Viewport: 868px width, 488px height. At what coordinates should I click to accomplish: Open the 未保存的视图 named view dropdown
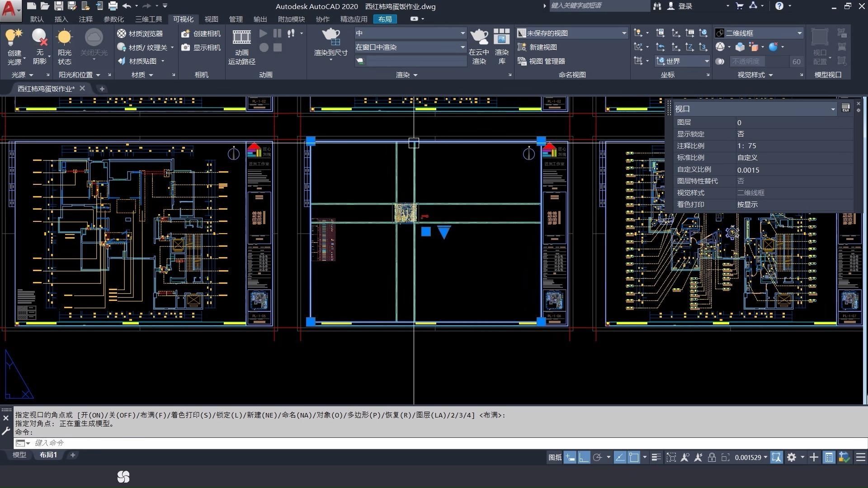tap(624, 33)
